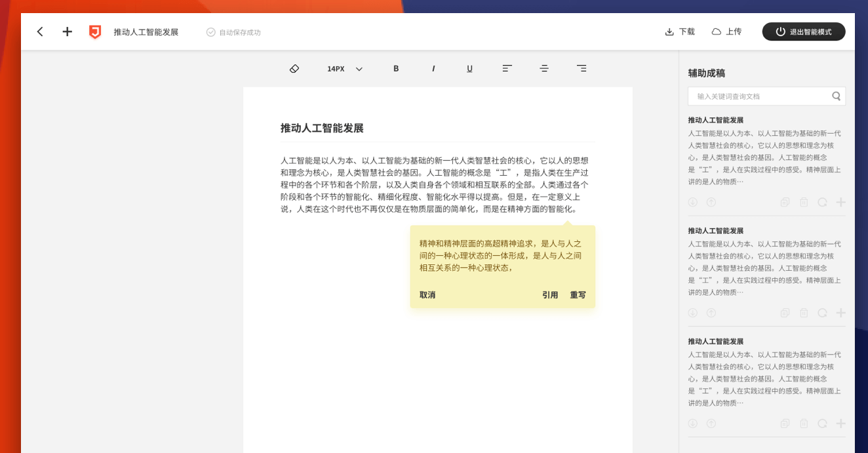This screenshot has width=868, height=453.
Task: Center align the paragraph text
Action: coord(544,69)
